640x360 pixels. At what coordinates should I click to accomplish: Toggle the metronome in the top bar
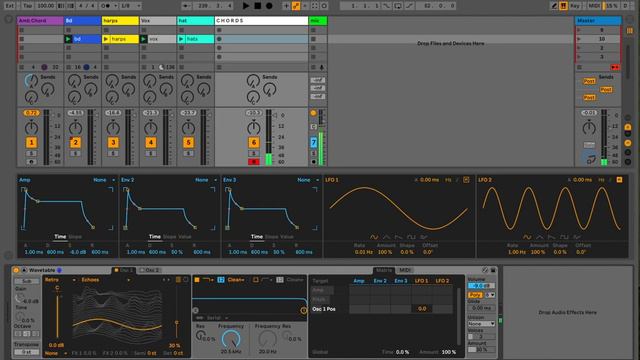[x=107, y=6]
